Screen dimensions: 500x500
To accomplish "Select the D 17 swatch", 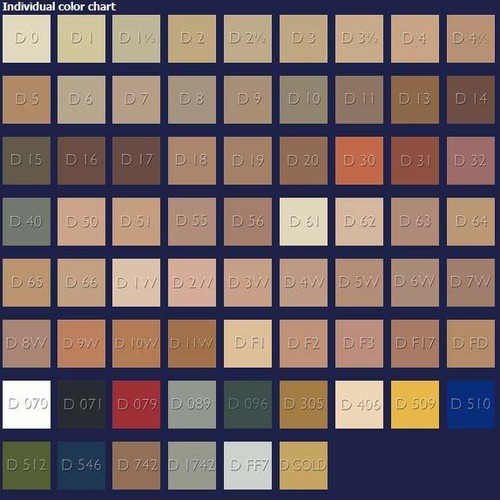I will tap(136, 161).
